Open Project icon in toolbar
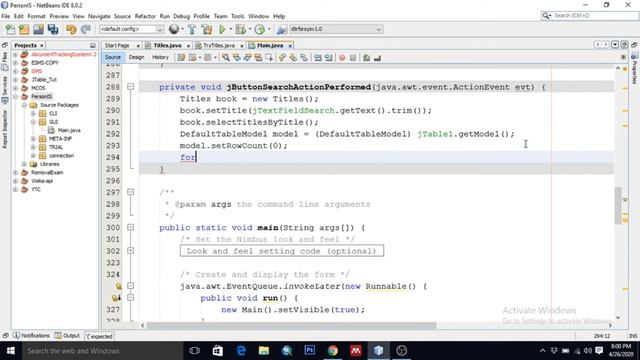Screen dimensions: 640x360 tap(38, 29)
